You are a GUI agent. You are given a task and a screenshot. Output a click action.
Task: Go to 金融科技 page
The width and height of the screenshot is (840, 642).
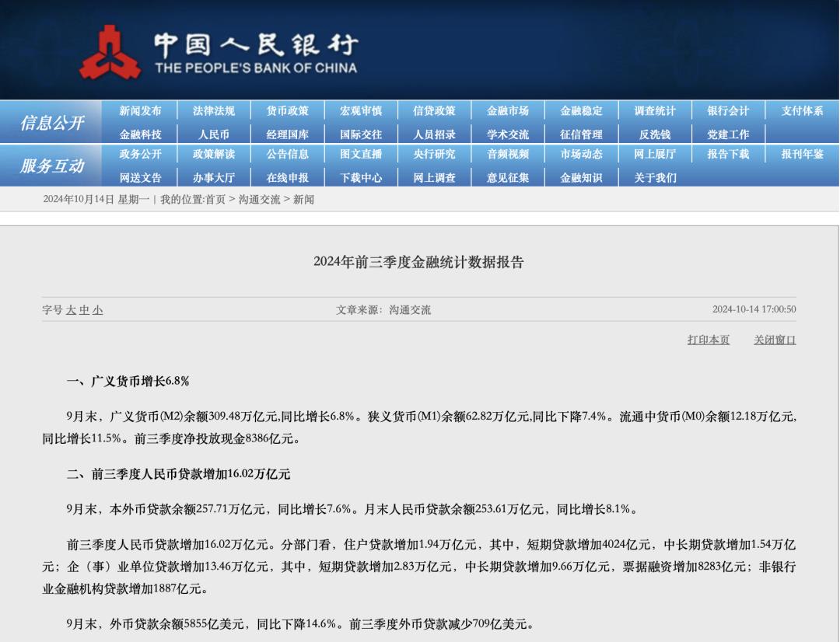pos(140,134)
